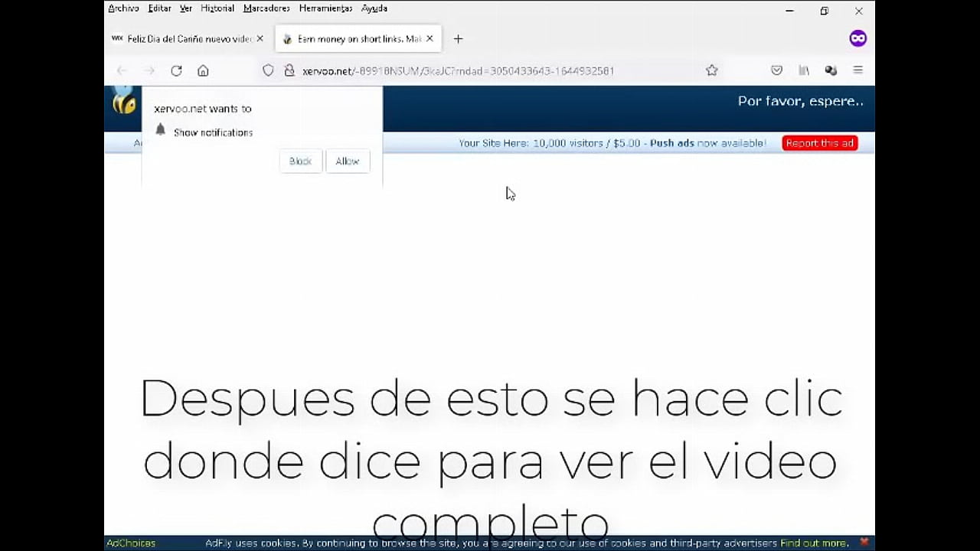The height and width of the screenshot is (551, 980).
Task: Open a new tab with plus button
Action: tap(458, 39)
